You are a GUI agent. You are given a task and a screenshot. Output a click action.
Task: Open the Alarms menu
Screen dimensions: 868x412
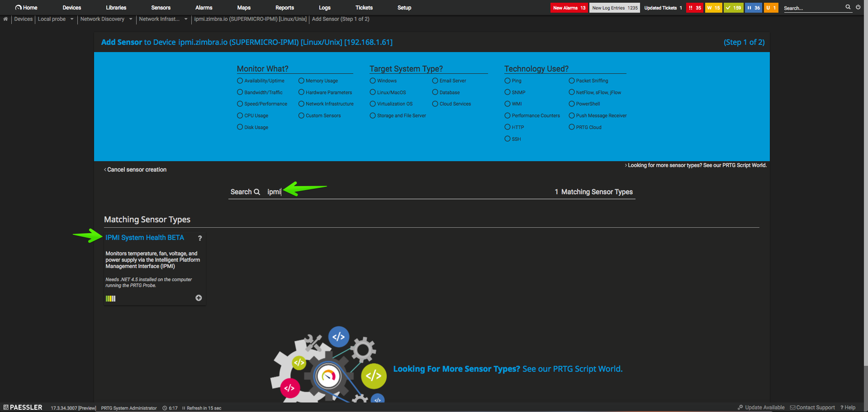[204, 8]
